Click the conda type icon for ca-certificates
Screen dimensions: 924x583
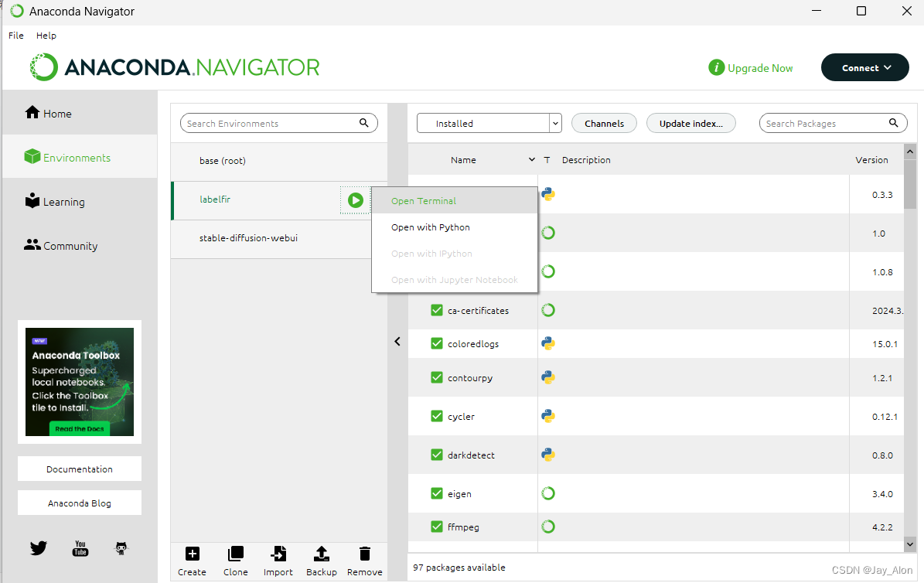pyautogui.click(x=548, y=310)
